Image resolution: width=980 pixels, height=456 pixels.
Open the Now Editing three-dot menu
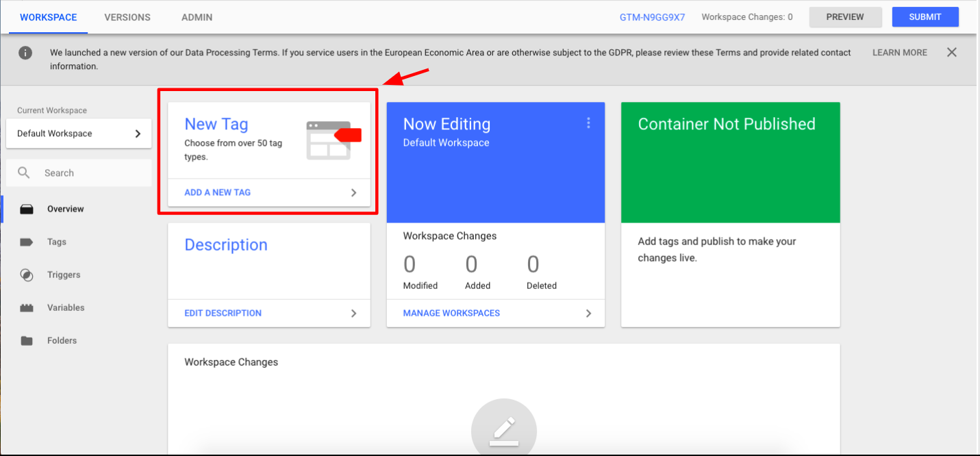pyautogui.click(x=588, y=123)
